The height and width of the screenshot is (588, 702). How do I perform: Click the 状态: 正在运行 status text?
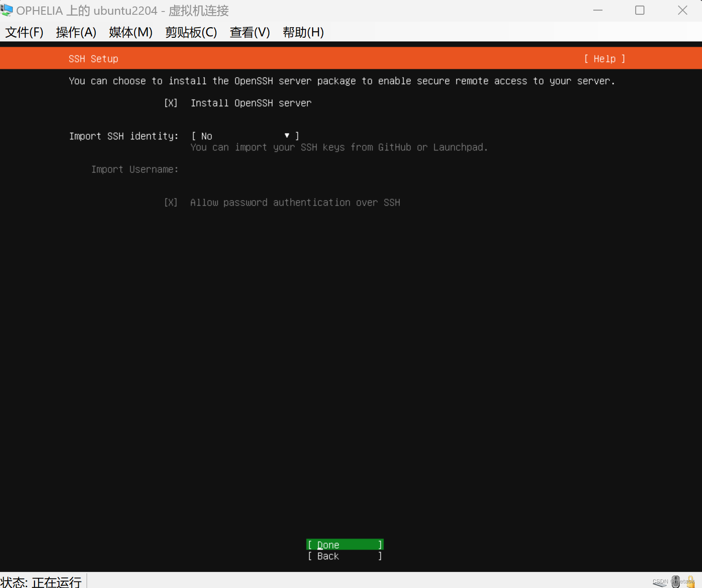point(41,582)
